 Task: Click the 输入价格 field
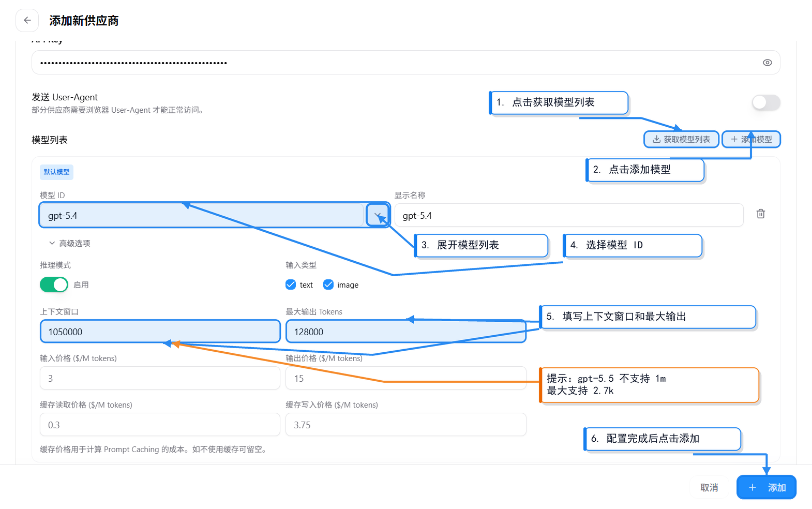(x=160, y=378)
